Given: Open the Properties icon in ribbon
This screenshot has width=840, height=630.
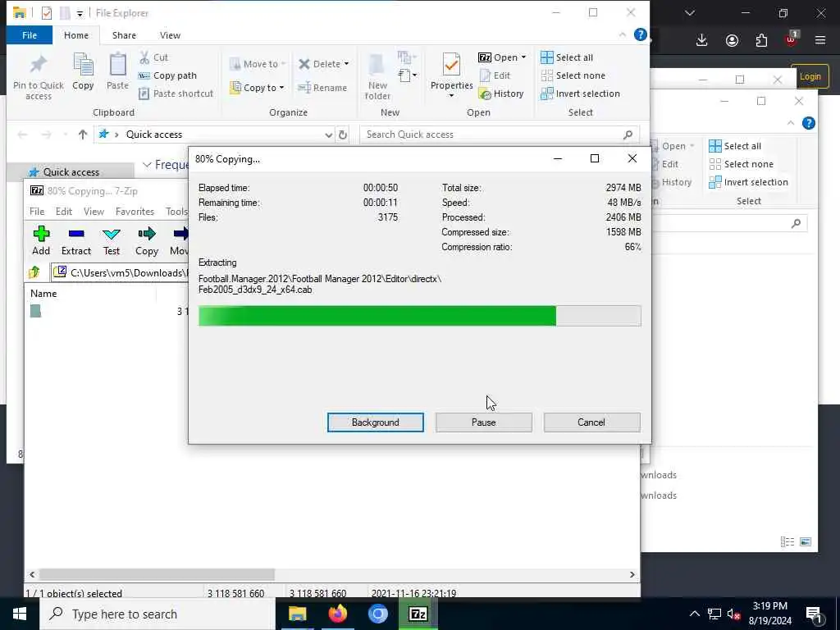Looking at the screenshot, I should tap(451, 65).
